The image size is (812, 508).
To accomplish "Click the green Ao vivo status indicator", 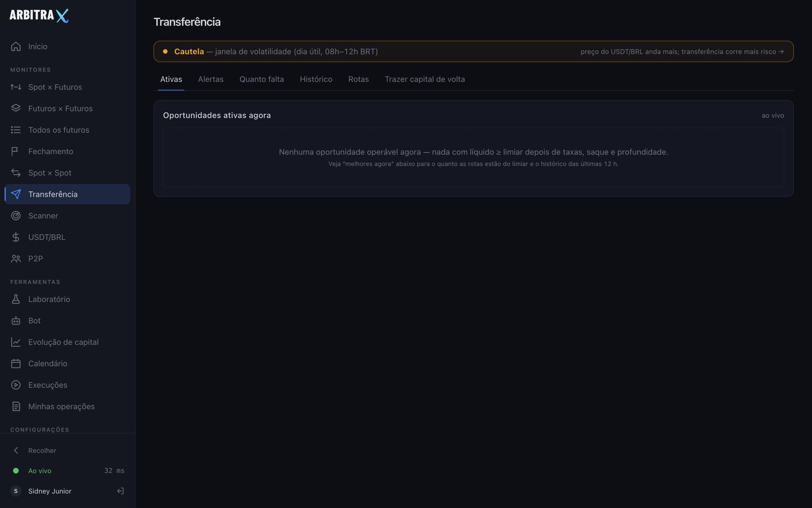I will tap(16, 471).
